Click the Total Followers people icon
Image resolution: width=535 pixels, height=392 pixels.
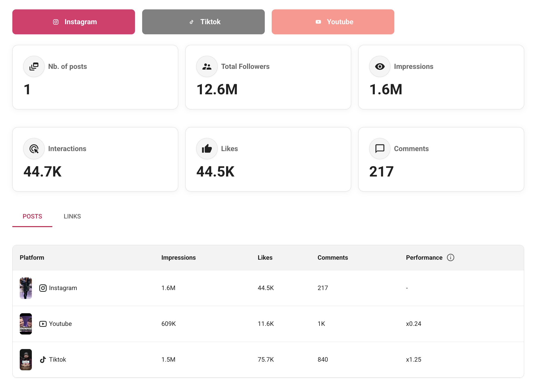click(207, 66)
